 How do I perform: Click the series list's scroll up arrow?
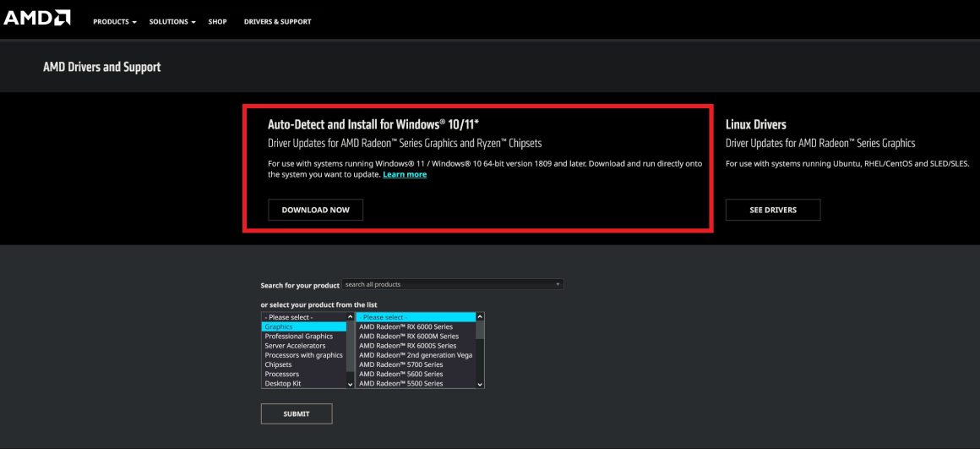(480, 317)
